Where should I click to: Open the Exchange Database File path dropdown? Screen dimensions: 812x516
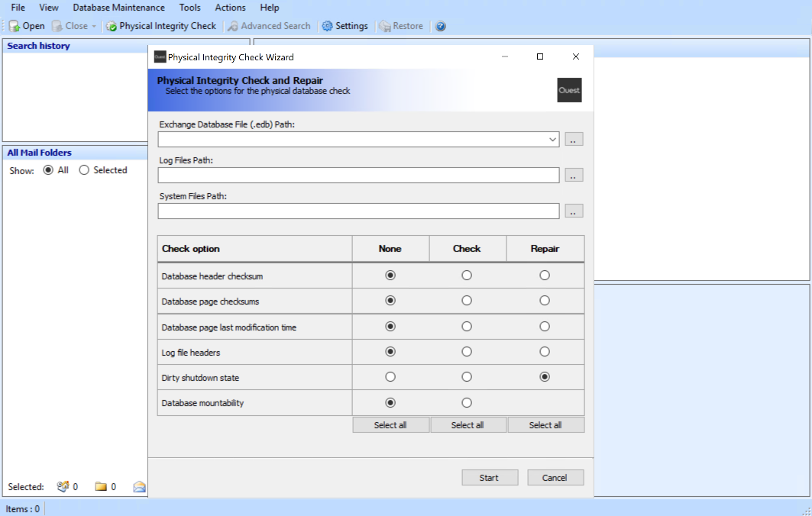click(x=552, y=139)
